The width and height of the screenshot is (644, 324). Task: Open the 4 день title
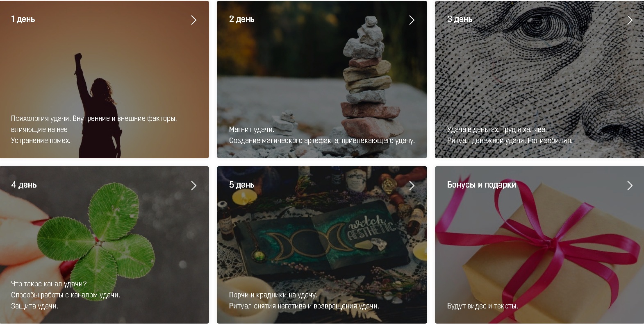click(24, 185)
